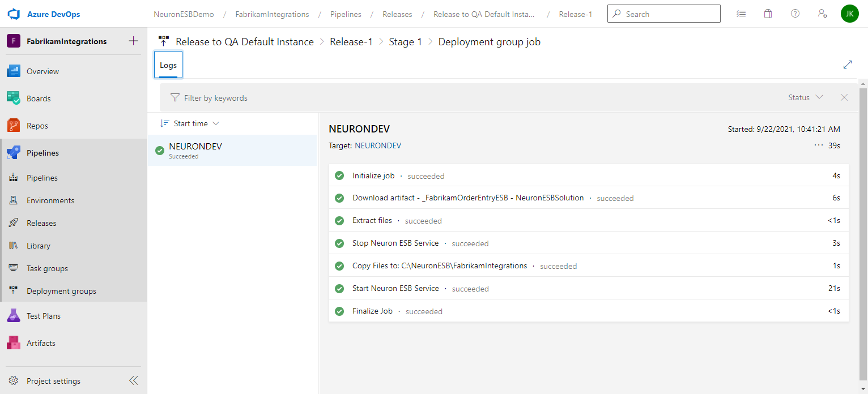This screenshot has width=868, height=394.
Task: Click the Task groups icon in sidebar
Action: 14,268
